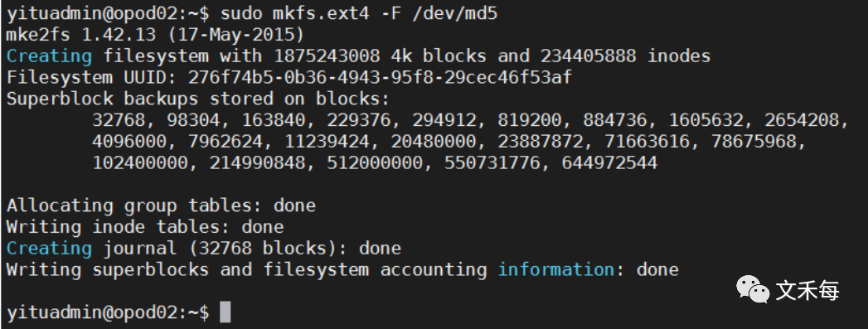Click the Filesystem UUID value

tap(380, 77)
